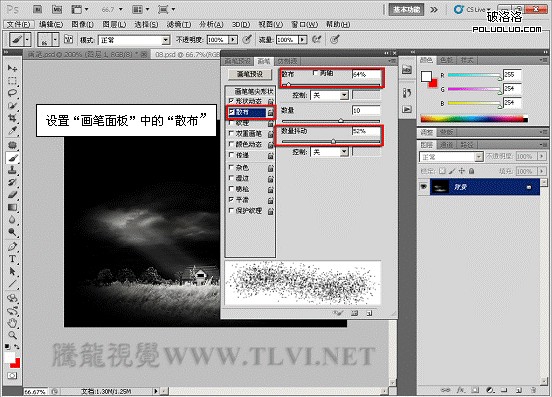Viewport: 552px width, 397px height.
Task: Open the 模式 blending mode dropdown
Action: [x=134, y=40]
